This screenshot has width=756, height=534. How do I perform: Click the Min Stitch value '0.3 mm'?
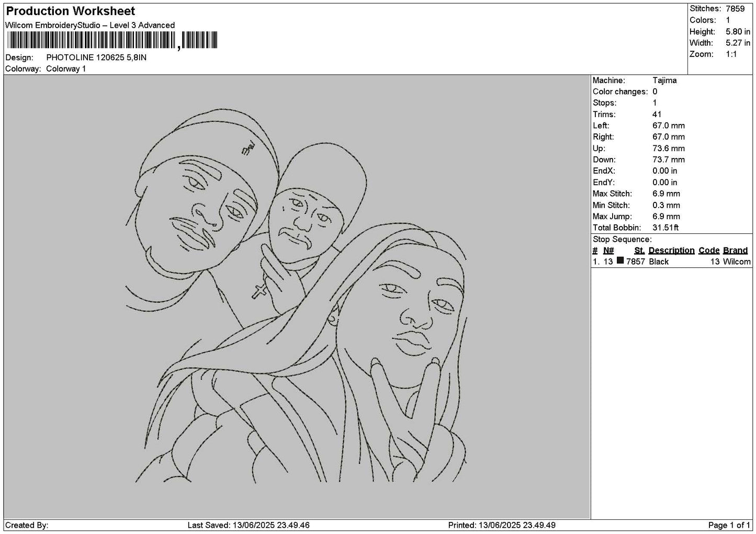667,205
